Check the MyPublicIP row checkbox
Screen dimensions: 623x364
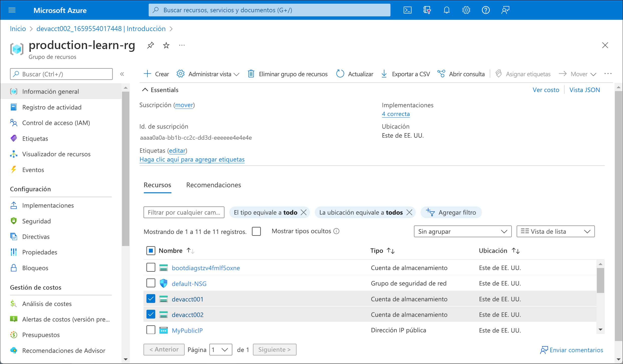(151, 330)
